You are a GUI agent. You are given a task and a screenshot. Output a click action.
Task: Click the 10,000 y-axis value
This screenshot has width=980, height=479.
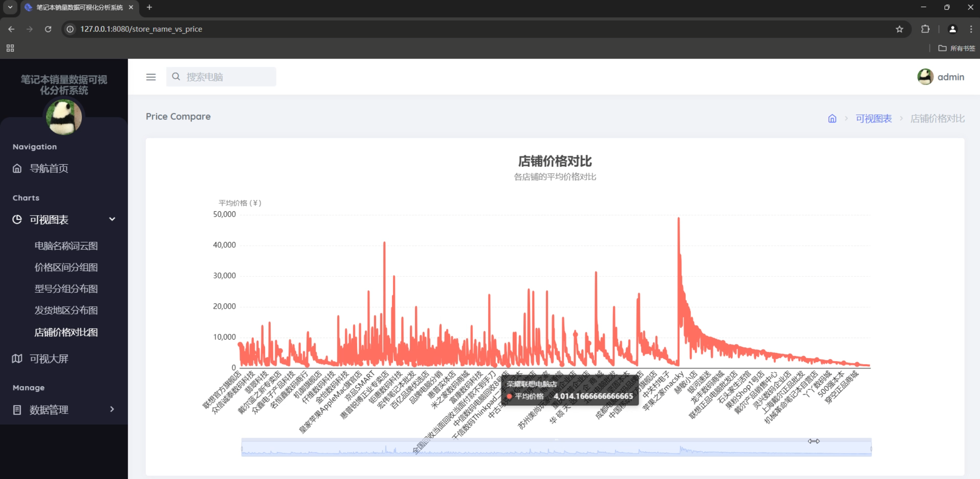coord(224,337)
